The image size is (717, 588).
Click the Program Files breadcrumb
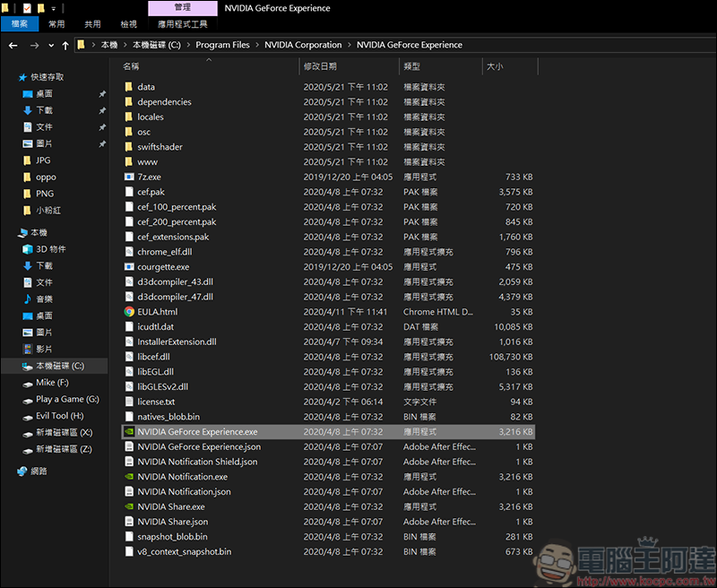pos(222,45)
